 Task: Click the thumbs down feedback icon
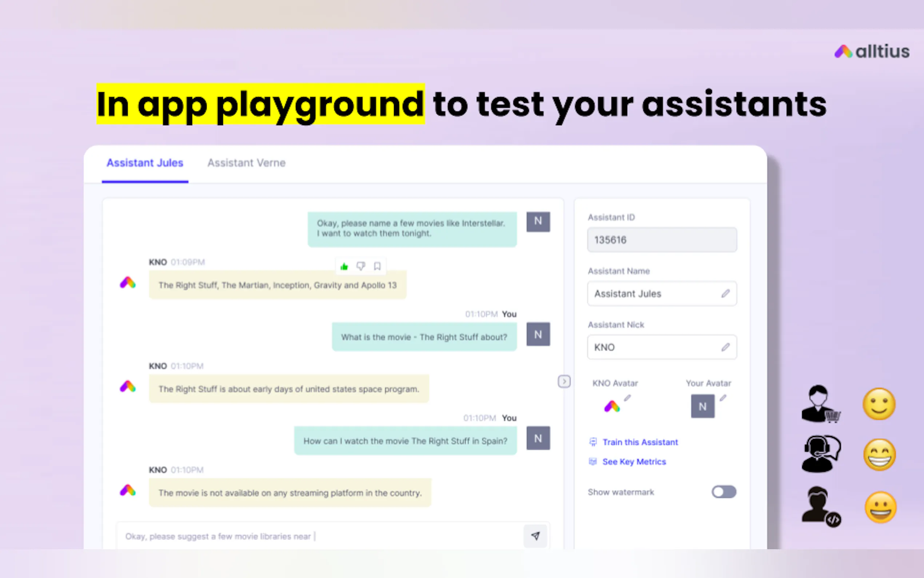pyautogui.click(x=361, y=266)
